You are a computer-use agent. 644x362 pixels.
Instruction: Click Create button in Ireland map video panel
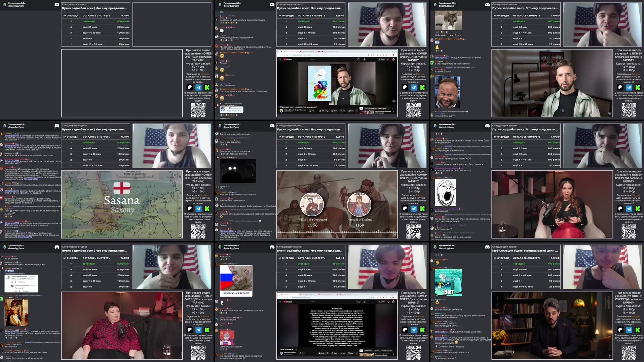point(382,59)
